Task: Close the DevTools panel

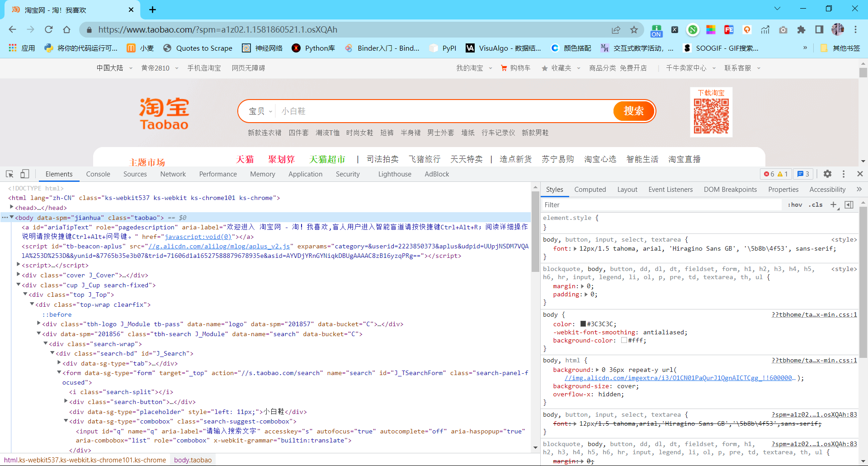Action: click(x=860, y=174)
